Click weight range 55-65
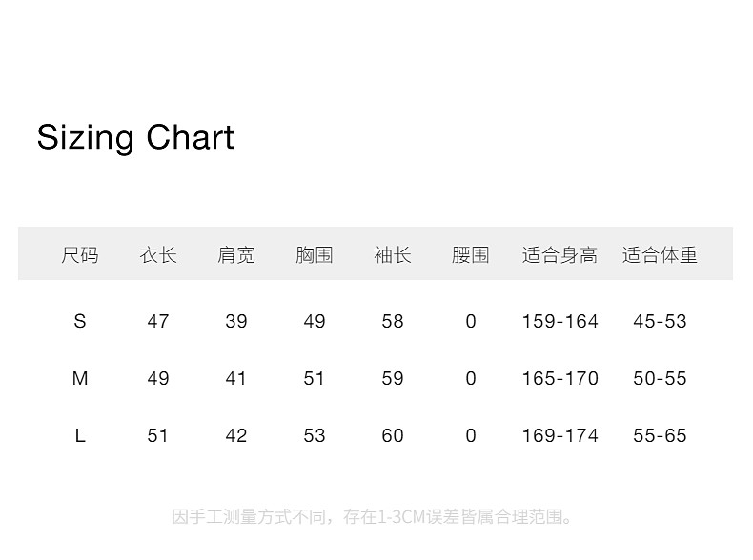The image size is (753, 560). point(660,436)
